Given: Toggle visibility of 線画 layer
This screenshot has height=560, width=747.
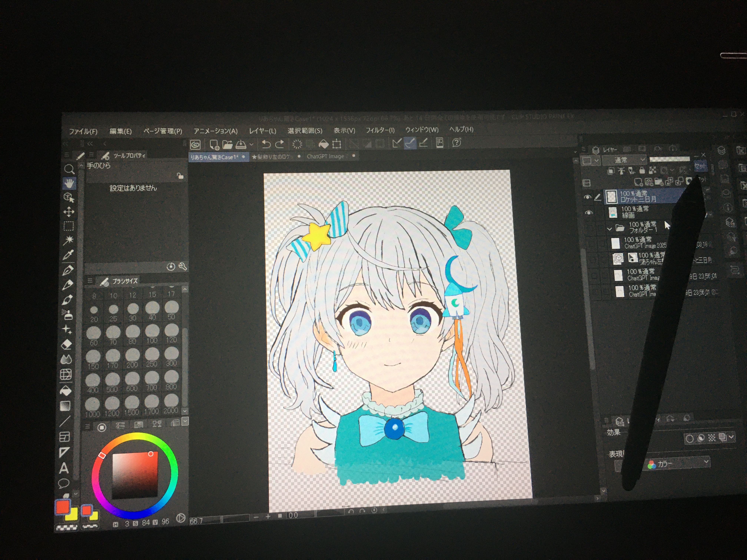Looking at the screenshot, I should coord(589,213).
